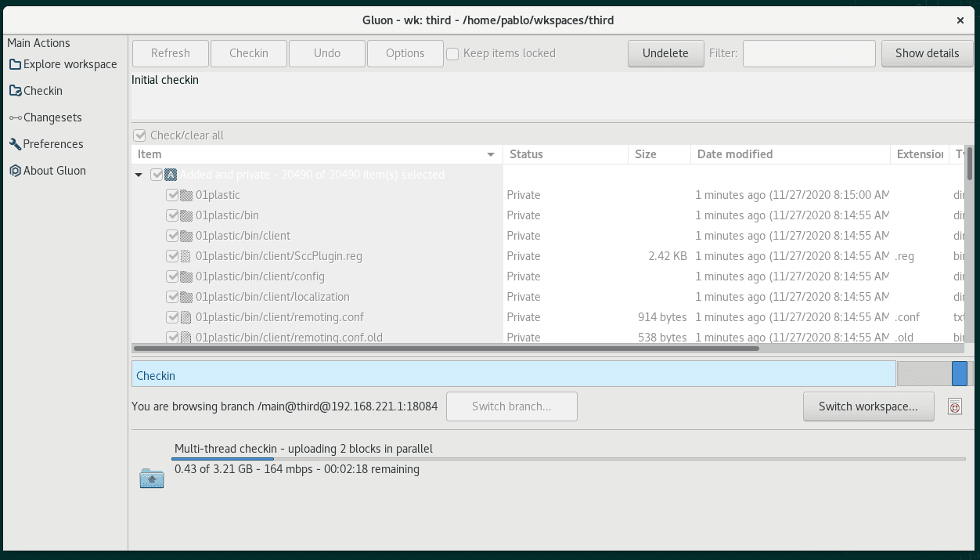Toggle the 01plastic row checkbox

(172, 195)
